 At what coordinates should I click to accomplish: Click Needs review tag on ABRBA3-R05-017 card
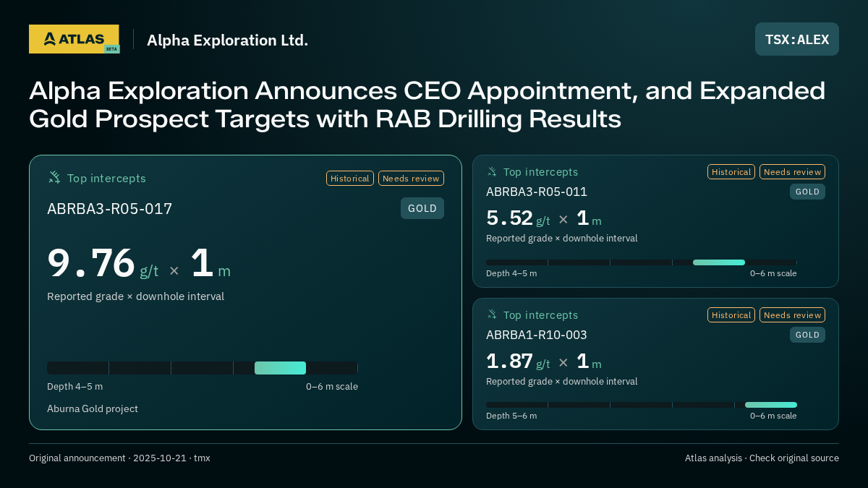(411, 178)
